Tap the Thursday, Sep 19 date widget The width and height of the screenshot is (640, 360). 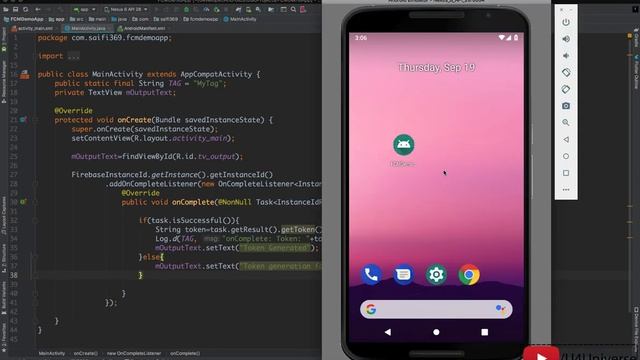tap(436, 67)
